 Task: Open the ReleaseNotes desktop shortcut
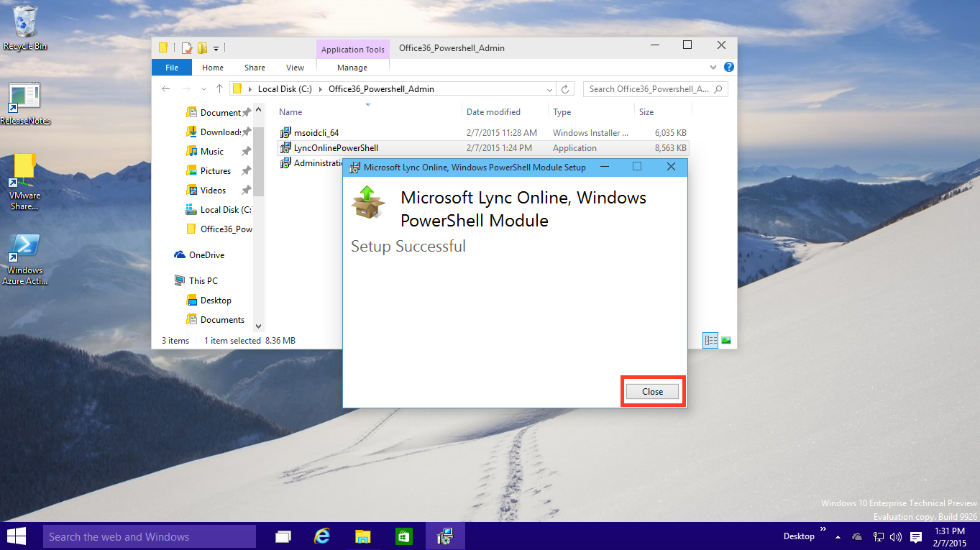[x=25, y=104]
